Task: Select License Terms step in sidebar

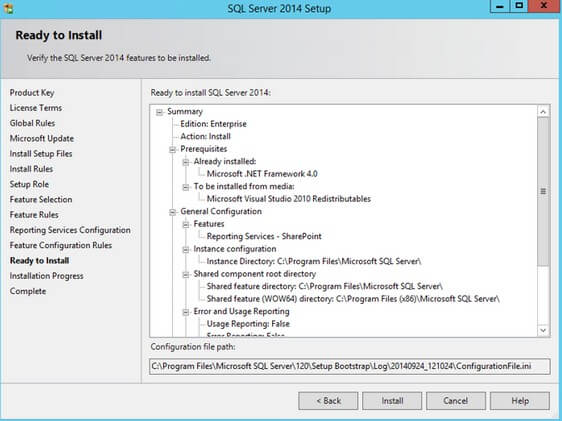Action: click(x=36, y=108)
